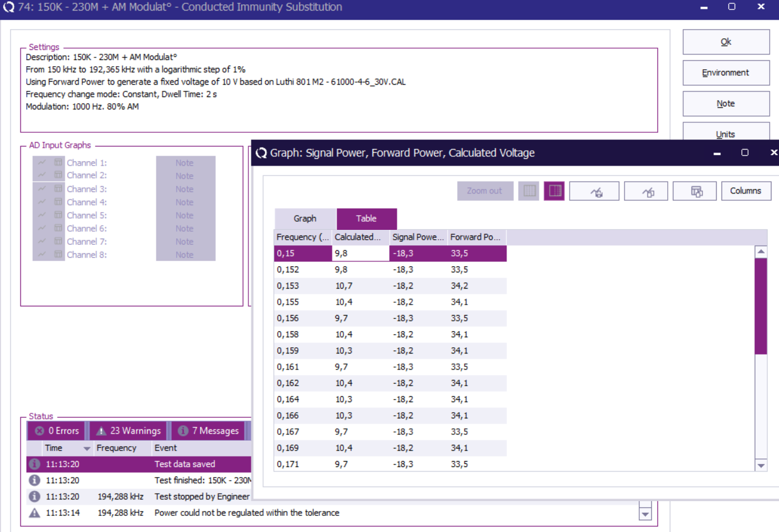Toggle the 23 Warnings filter

click(x=128, y=431)
